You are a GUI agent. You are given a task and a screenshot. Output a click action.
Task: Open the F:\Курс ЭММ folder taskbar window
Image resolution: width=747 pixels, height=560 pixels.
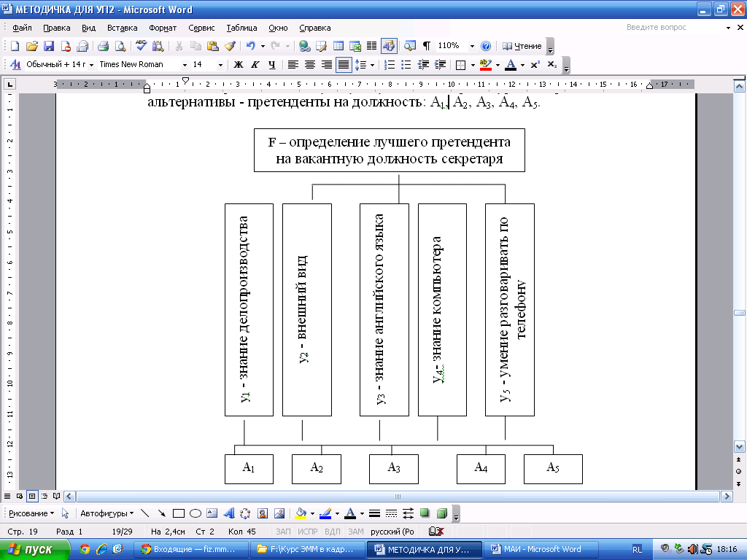tap(307, 549)
